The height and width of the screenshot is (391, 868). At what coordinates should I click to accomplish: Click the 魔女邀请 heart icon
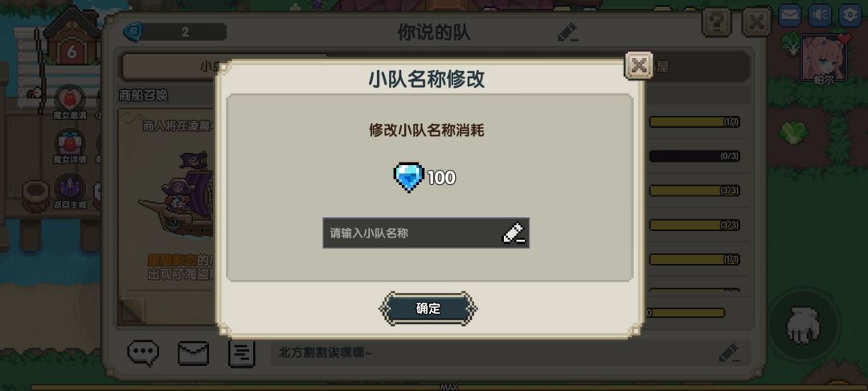[x=70, y=103]
